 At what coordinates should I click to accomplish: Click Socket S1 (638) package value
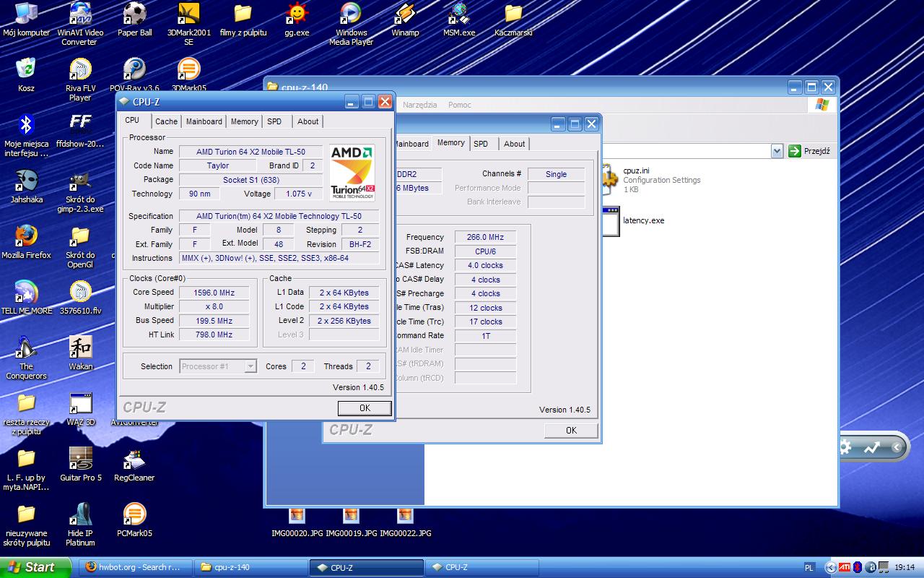250,180
